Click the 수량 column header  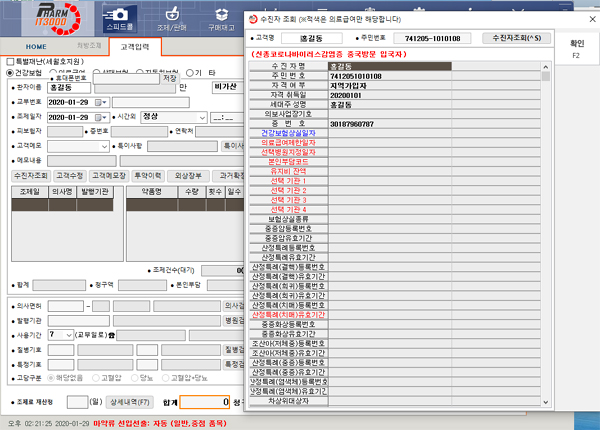click(x=192, y=192)
